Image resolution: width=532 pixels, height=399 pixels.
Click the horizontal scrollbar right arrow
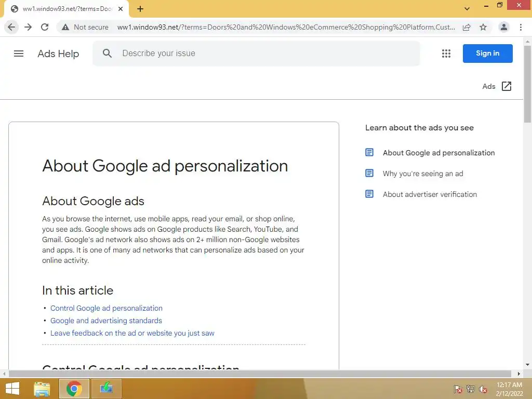[x=519, y=374]
